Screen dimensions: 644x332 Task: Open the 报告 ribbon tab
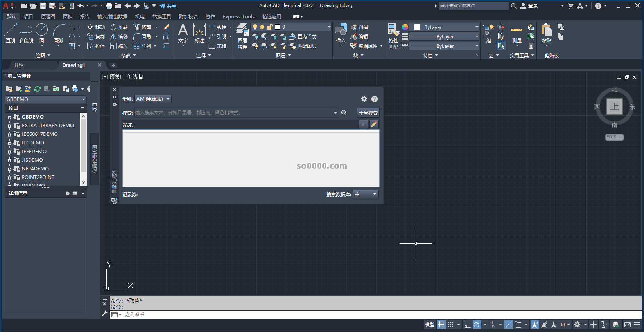coord(85,17)
